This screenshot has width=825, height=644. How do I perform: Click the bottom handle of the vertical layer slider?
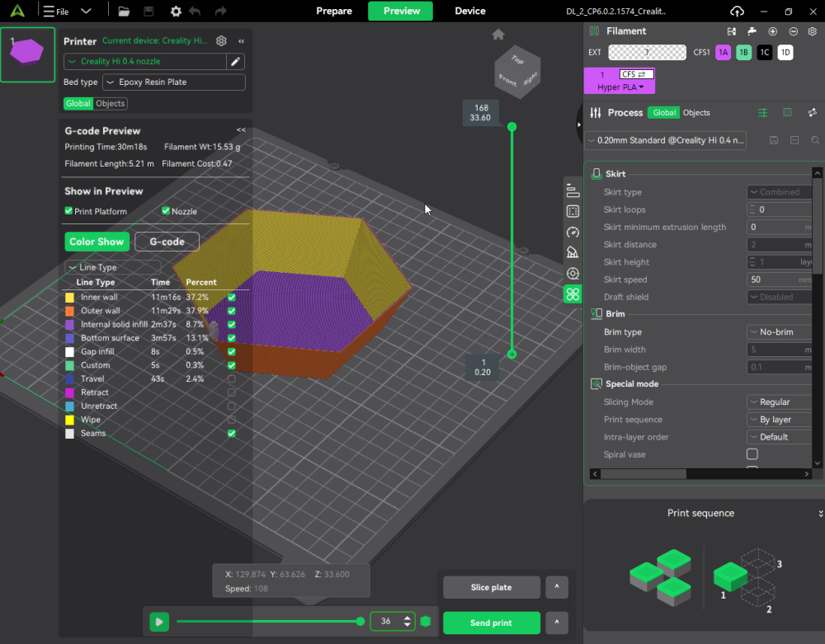click(512, 355)
